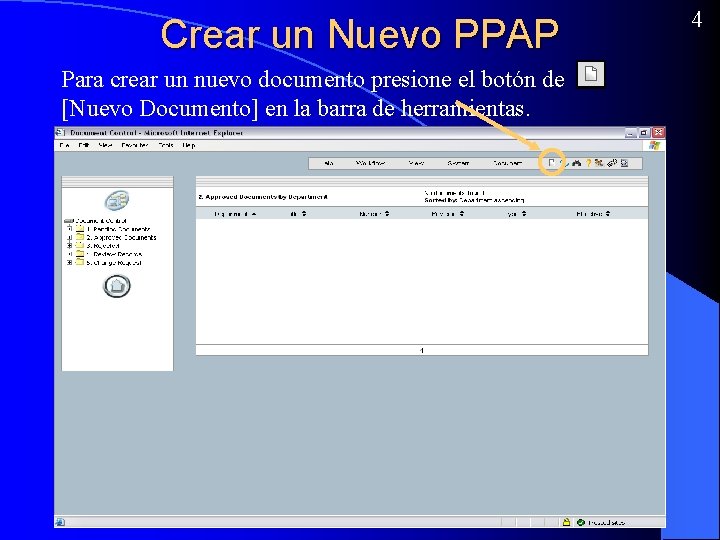Click the Windows flag logo in the menu bar

[654, 145]
